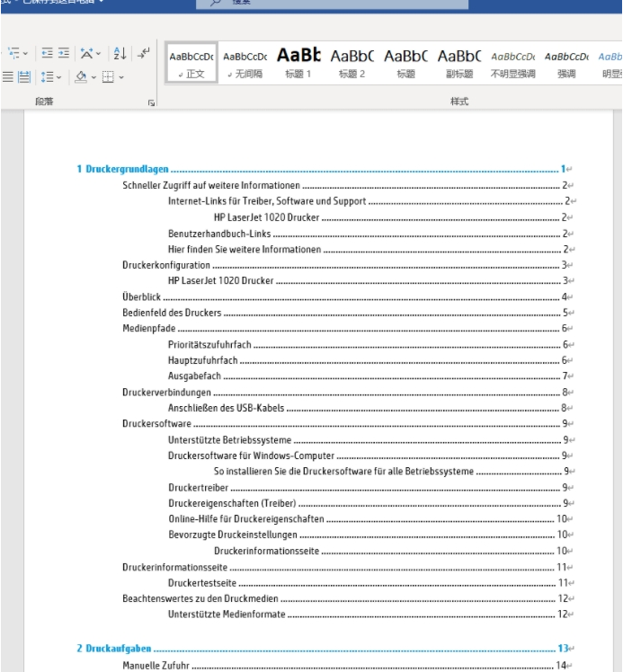The height and width of the screenshot is (672, 623).
Task: Apply the 无间隔 style from gallery
Action: [245, 62]
